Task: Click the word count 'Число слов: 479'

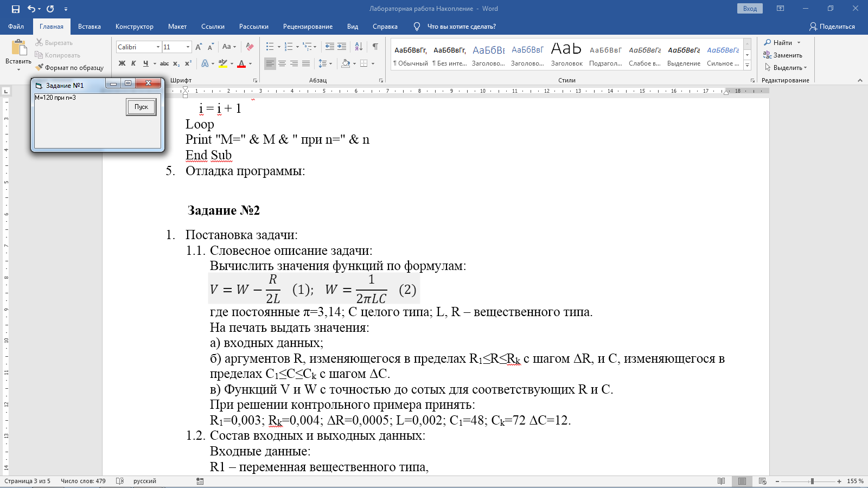Action: coord(83,481)
